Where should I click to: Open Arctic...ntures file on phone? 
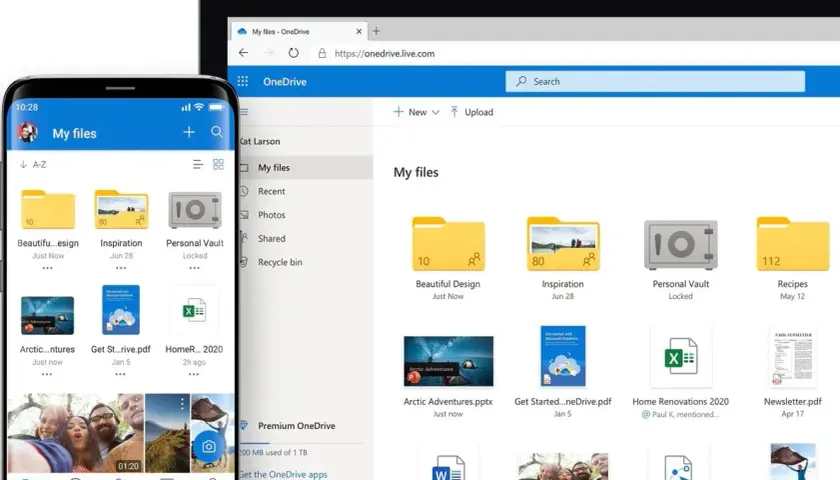pyautogui.click(x=47, y=316)
